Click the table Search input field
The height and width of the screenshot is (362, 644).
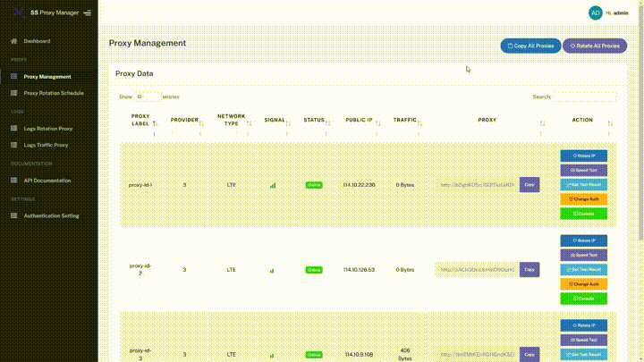point(584,96)
